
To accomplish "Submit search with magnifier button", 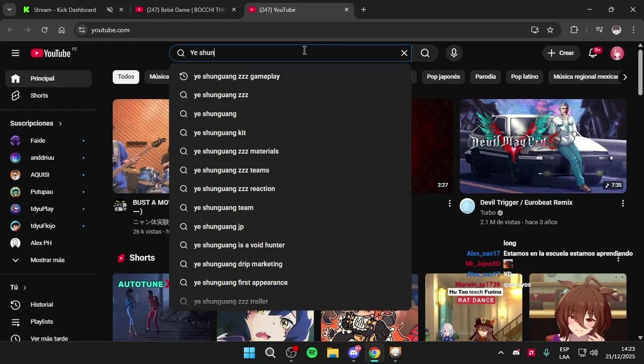I will click(x=425, y=53).
